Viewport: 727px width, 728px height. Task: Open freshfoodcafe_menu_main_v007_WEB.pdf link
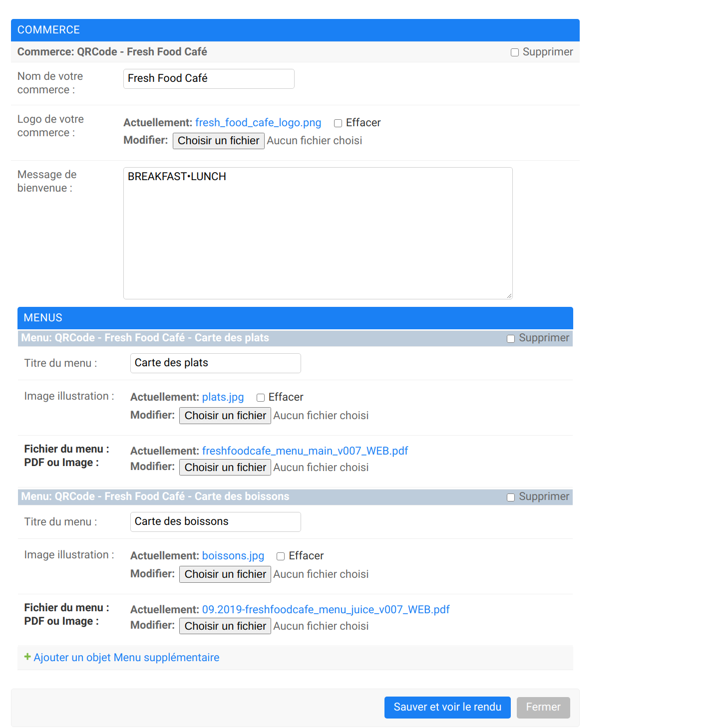305,451
